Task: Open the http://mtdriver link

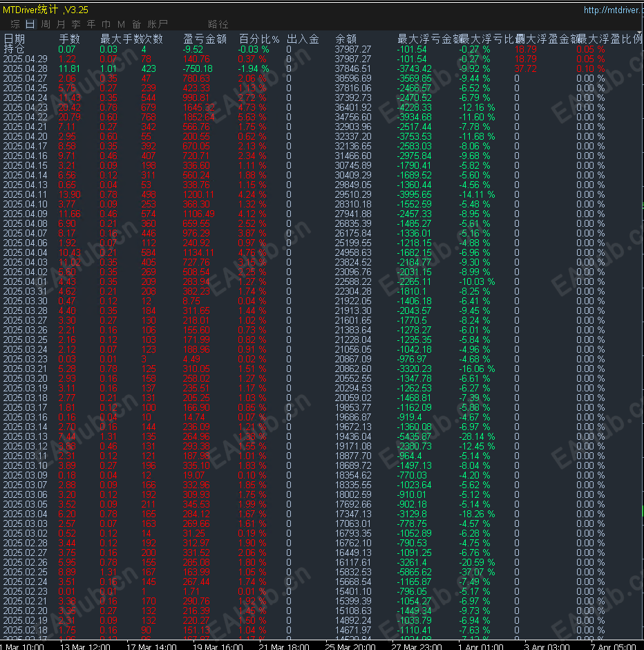Action: point(614,10)
